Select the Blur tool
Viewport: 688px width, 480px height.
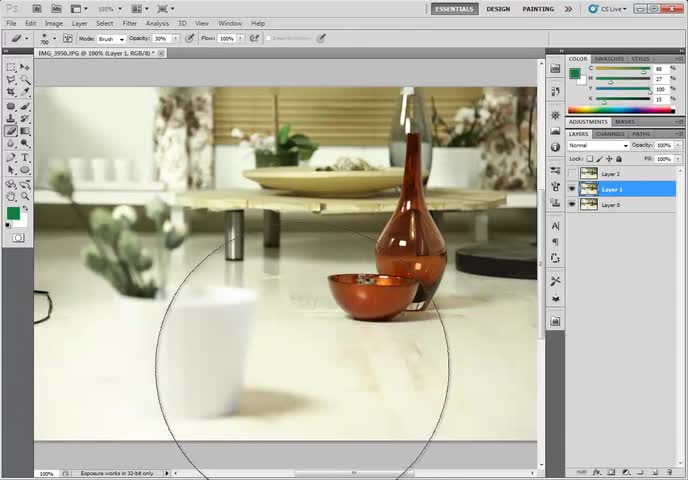[x=11, y=143]
